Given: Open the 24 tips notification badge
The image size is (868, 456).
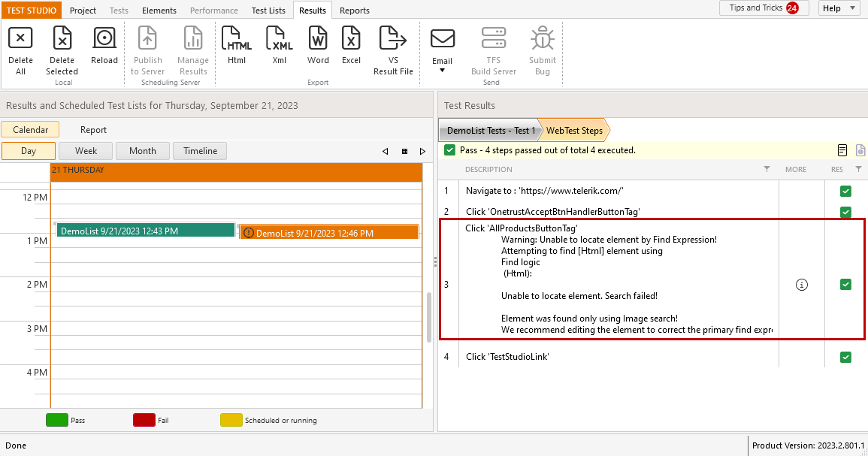Looking at the screenshot, I should click(792, 8).
